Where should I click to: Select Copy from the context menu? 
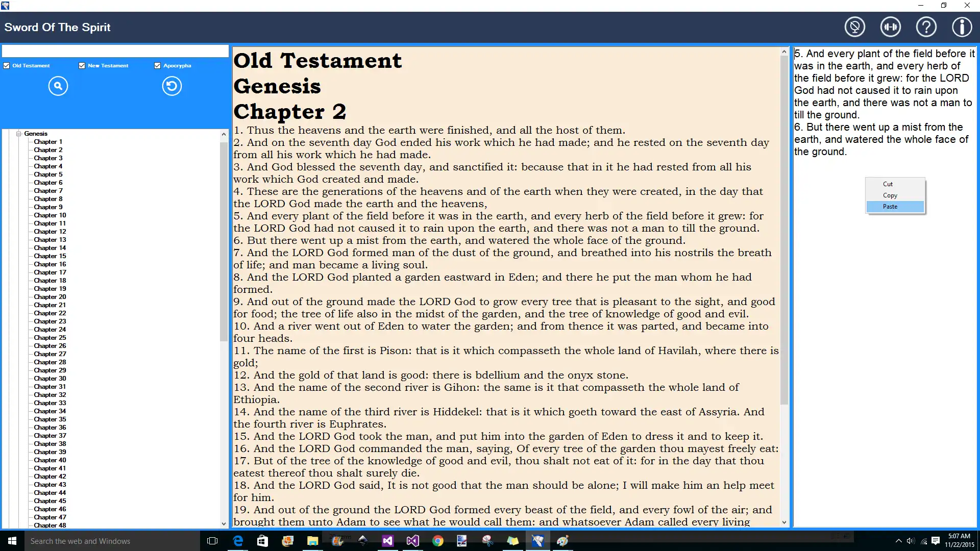click(890, 195)
